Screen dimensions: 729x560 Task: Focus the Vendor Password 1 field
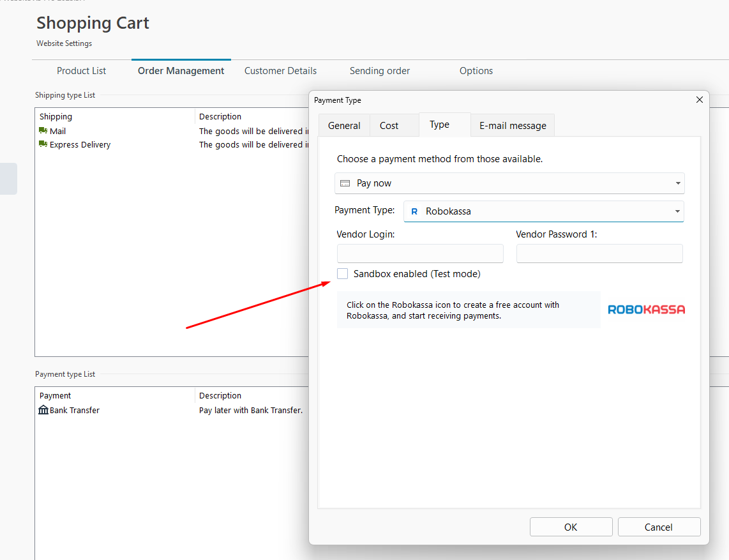pos(599,254)
